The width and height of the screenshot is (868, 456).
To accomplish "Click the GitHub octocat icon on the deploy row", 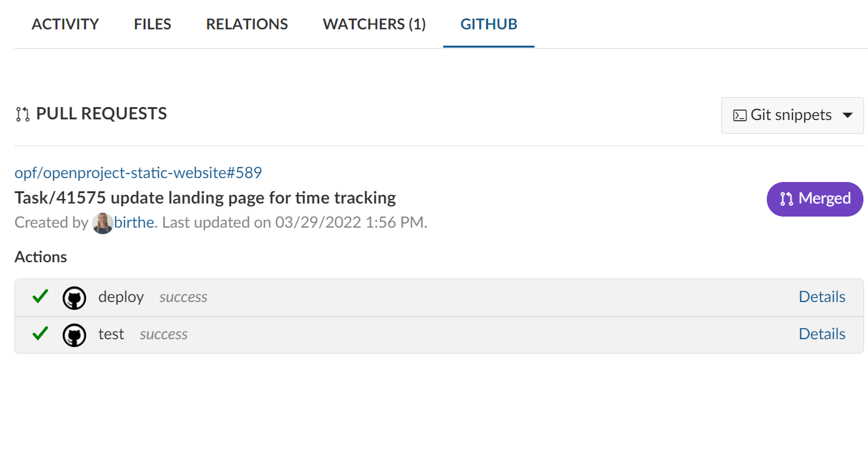I will pos(74,297).
